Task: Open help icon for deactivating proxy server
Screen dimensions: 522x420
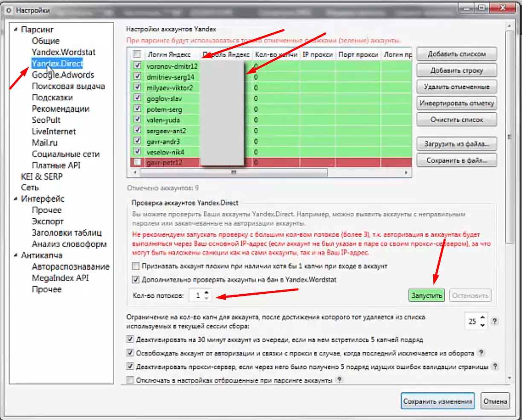Action: (495, 366)
